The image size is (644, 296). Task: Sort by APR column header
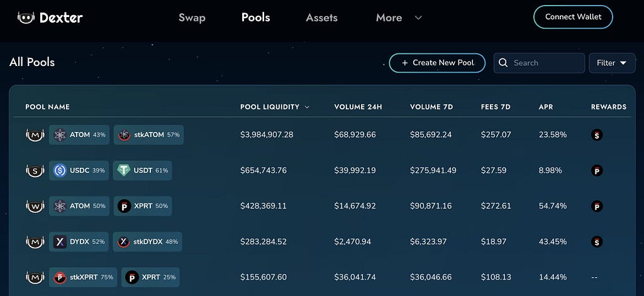tap(546, 107)
